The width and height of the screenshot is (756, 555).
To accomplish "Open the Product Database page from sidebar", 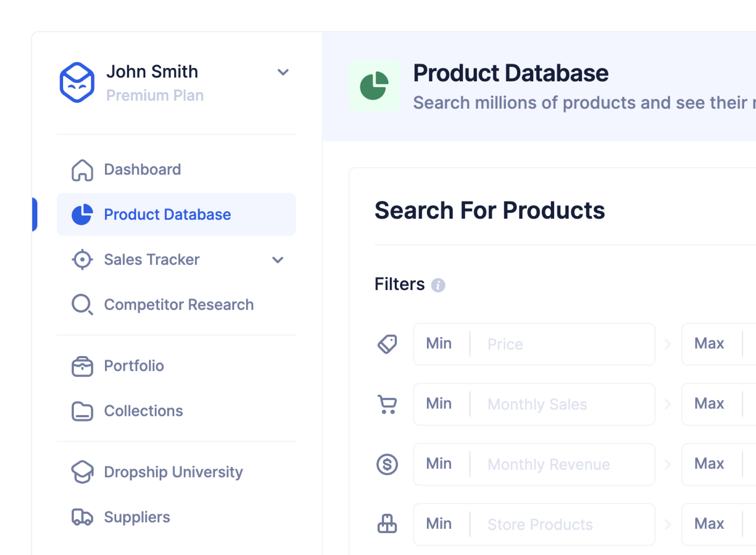I will click(167, 214).
